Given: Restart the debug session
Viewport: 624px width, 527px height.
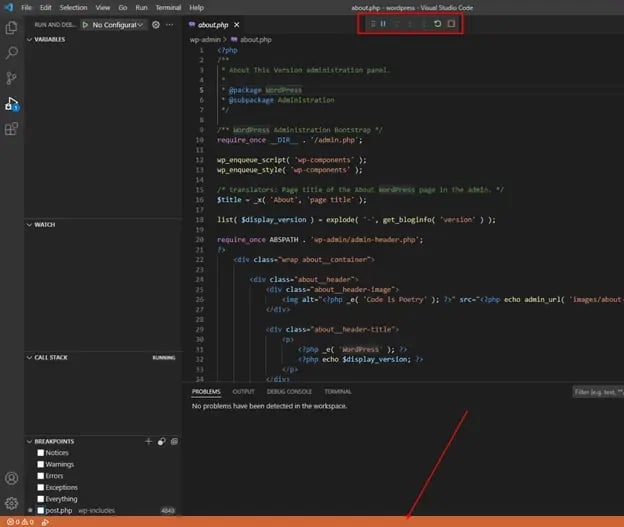Looking at the screenshot, I should (x=437, y=23).
